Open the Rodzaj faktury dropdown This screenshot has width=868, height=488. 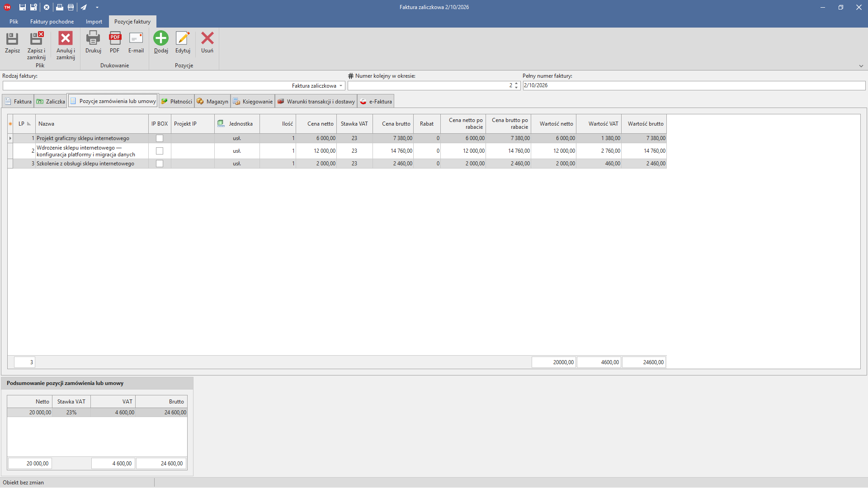pyautogui.click(x=341, y=86)
